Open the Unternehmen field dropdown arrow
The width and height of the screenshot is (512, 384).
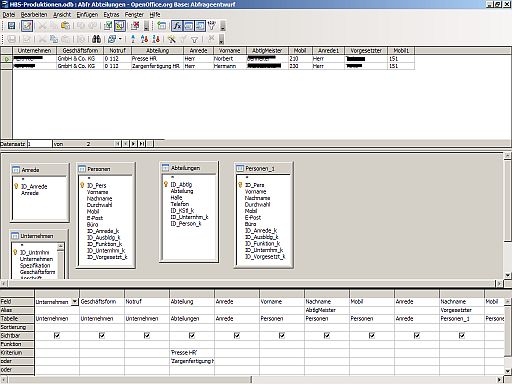(x=75, y=302)
